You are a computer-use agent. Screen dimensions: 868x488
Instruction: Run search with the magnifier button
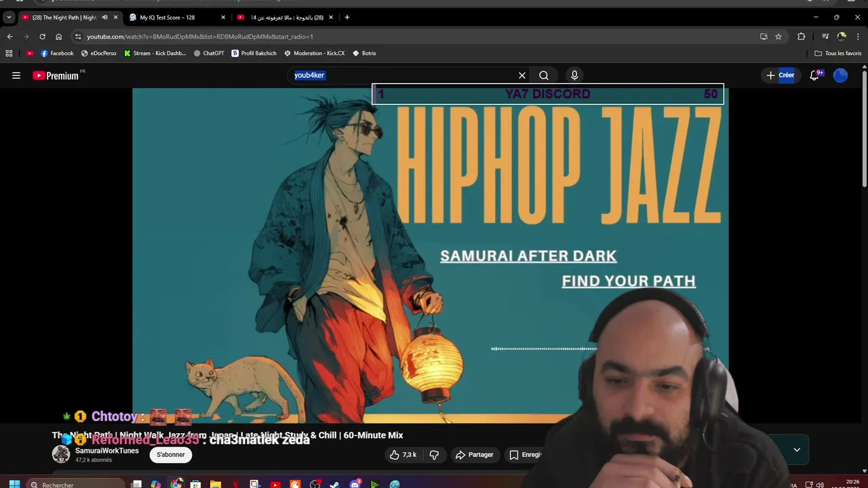(544, 75)
